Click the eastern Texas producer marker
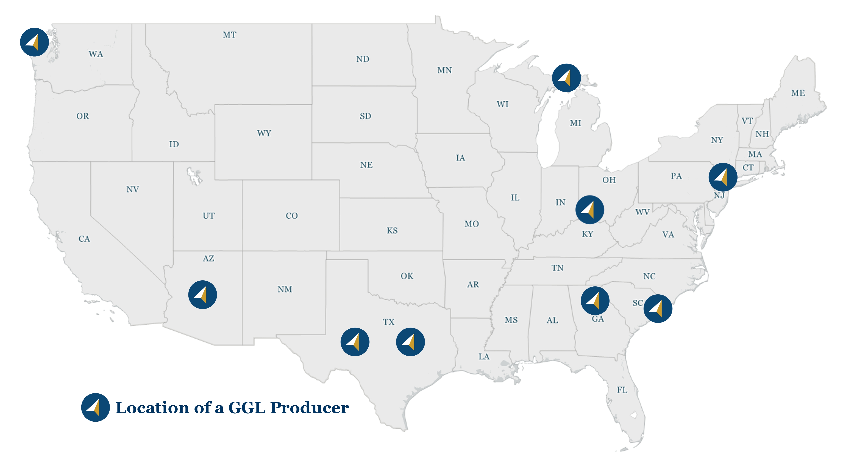This screenshot has width=868, height=475. tap(410, 342)
